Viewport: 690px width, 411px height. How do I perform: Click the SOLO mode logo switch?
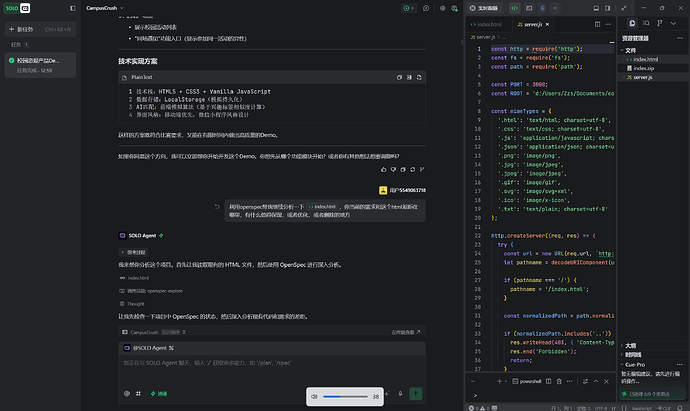point(18,8)
